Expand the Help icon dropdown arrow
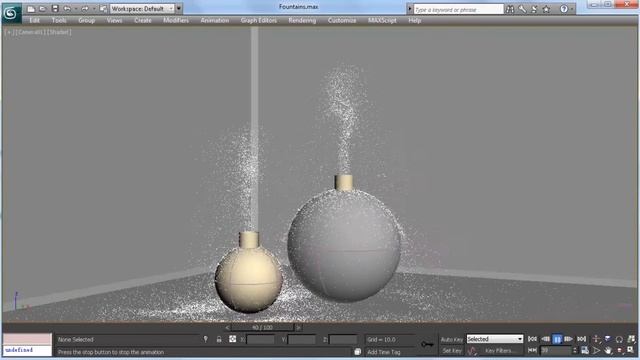 (571, 9)
